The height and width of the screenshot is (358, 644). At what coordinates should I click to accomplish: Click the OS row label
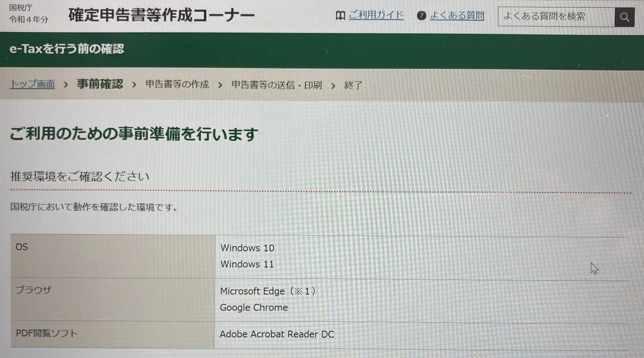[22, 247]
